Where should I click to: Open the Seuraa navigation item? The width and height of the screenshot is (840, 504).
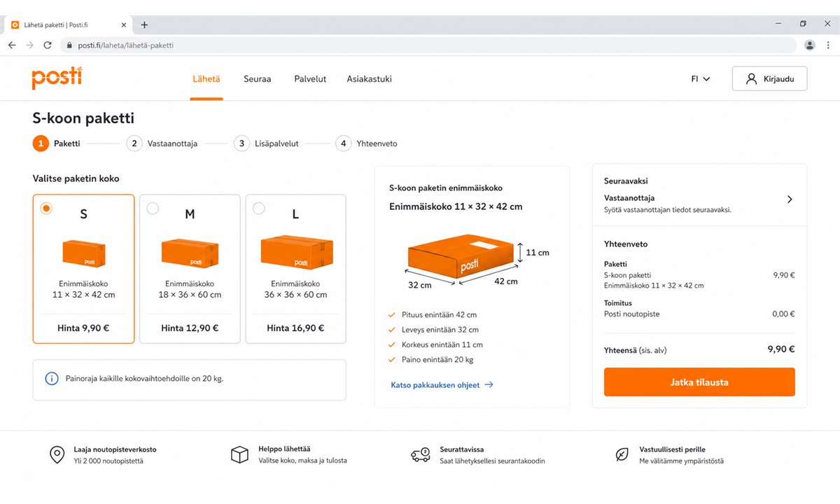(x=257, y=79)
